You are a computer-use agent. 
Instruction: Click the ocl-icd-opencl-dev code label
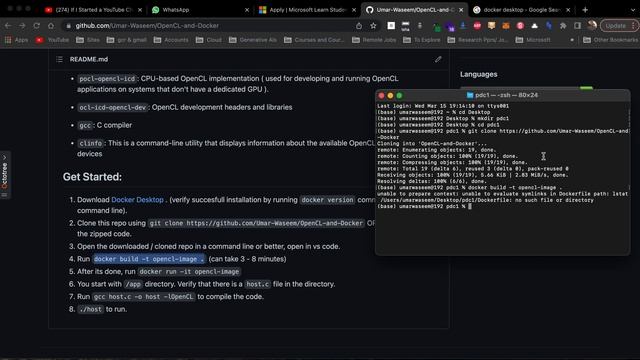point(113,107)
